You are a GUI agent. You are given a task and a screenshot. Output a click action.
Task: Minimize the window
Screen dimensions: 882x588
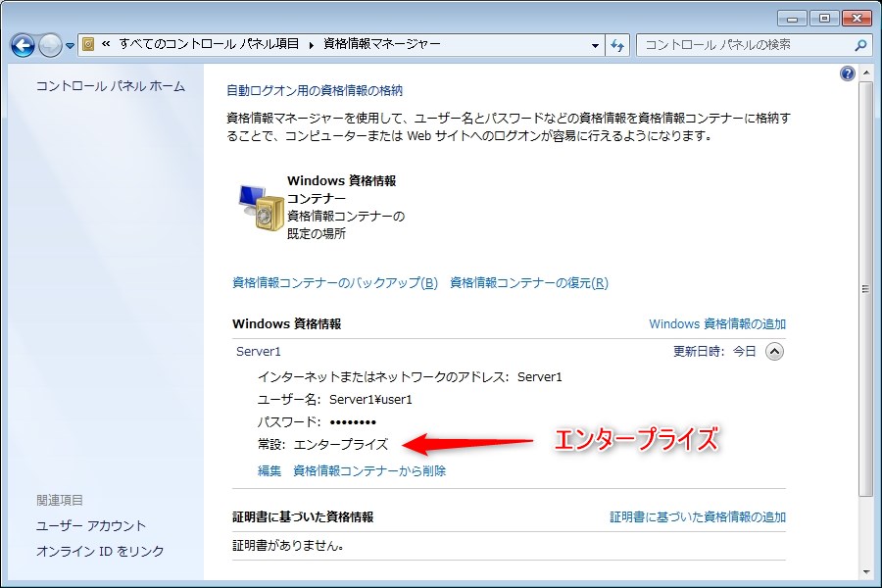point(792,18)
